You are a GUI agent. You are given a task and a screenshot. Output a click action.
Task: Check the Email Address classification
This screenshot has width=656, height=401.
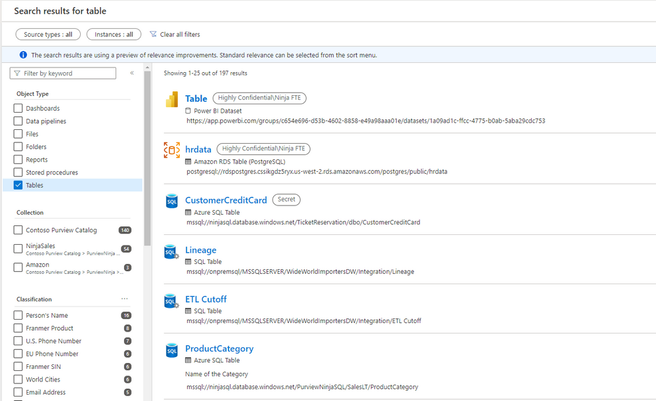[x=18, y=392]
